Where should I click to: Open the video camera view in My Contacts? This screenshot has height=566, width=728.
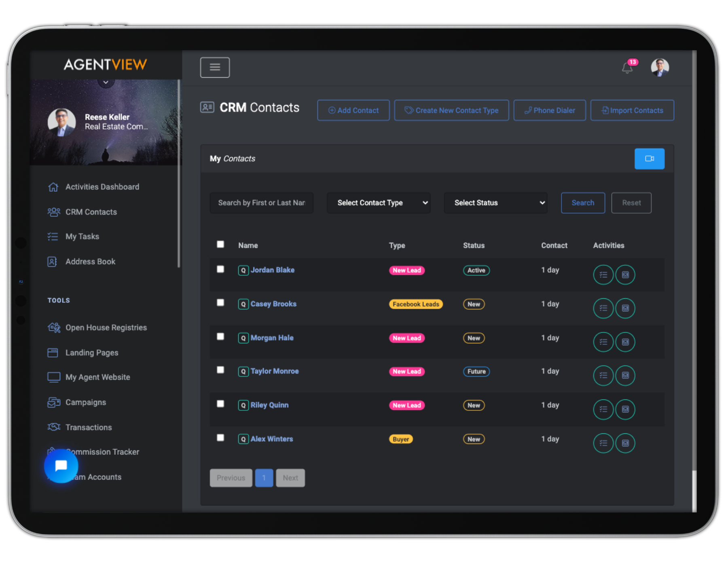(649, 158)
